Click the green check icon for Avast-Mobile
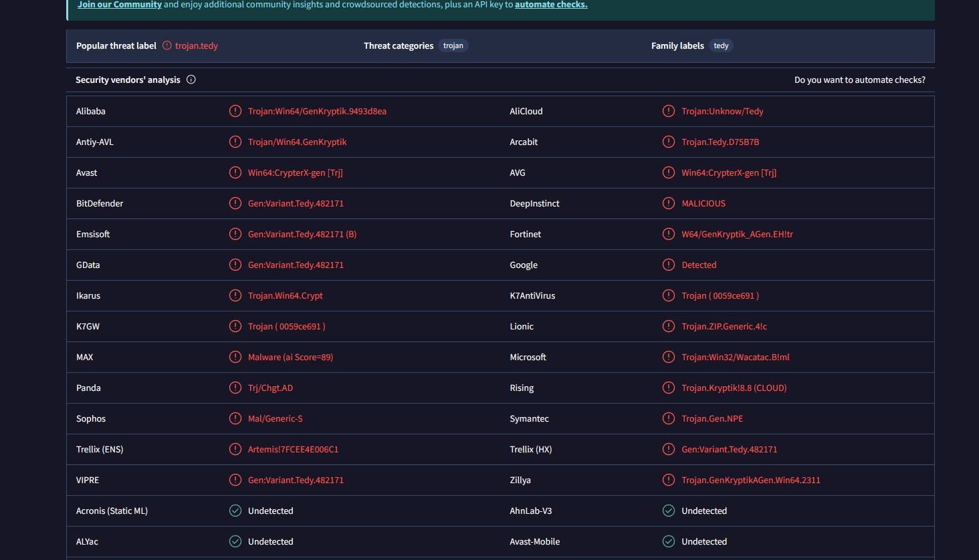The image size is (979, 560). (x=669, y=541)
